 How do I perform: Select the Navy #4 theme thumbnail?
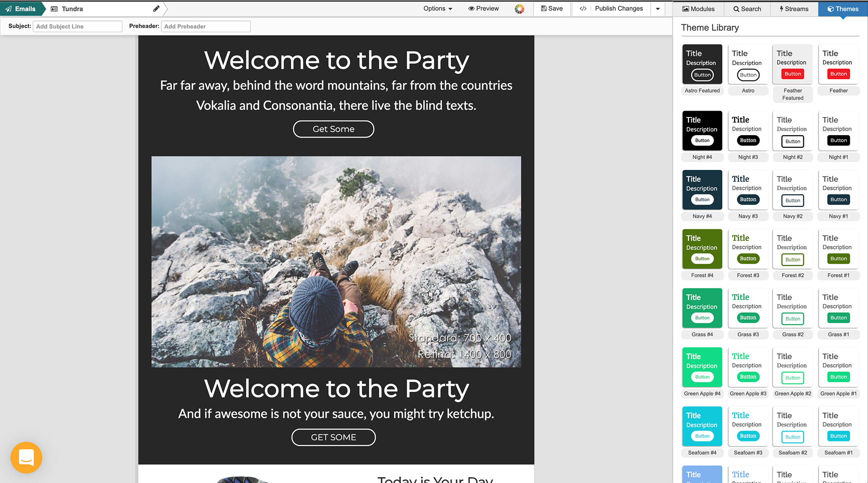(x=702, y=190)
